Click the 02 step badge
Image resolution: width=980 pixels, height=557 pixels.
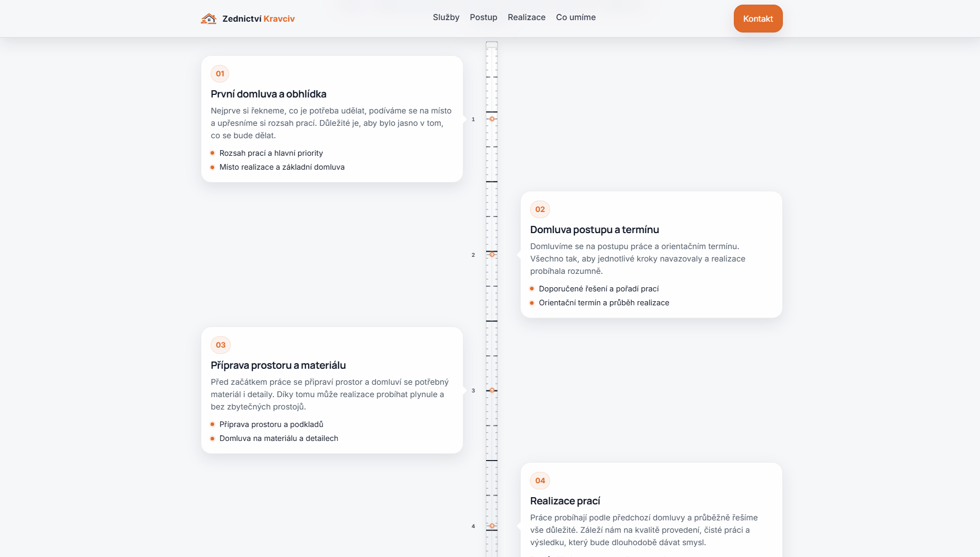click(540, 209)
